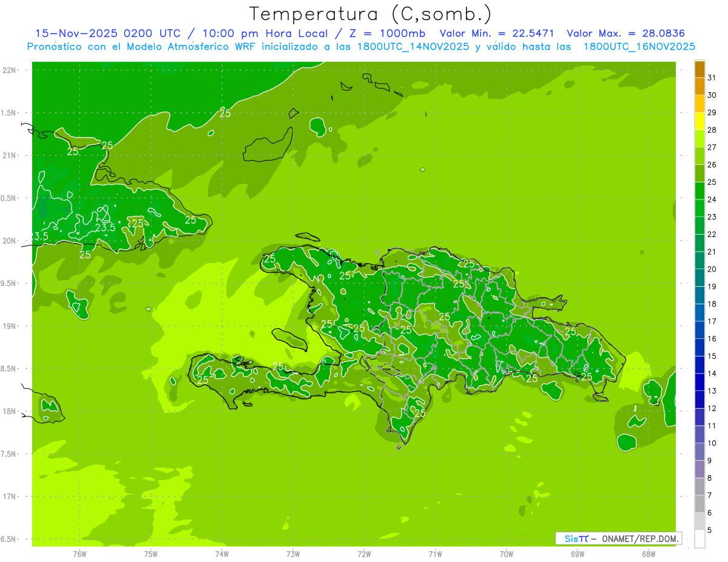Image resolution: width=728 pixels, height=562 pixels.
Task: Click the '1.5N' latitude axis label
Action: tap(9, 113)
